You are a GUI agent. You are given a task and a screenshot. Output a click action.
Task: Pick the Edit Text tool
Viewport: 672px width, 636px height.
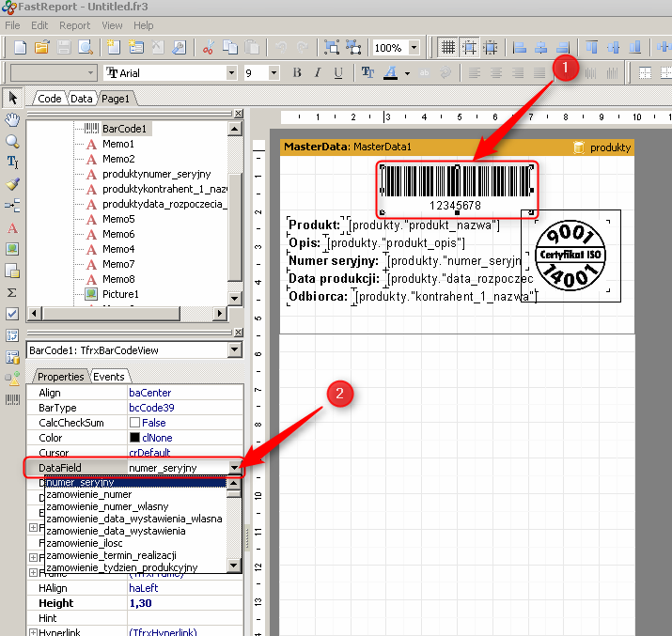click(12, 163)
